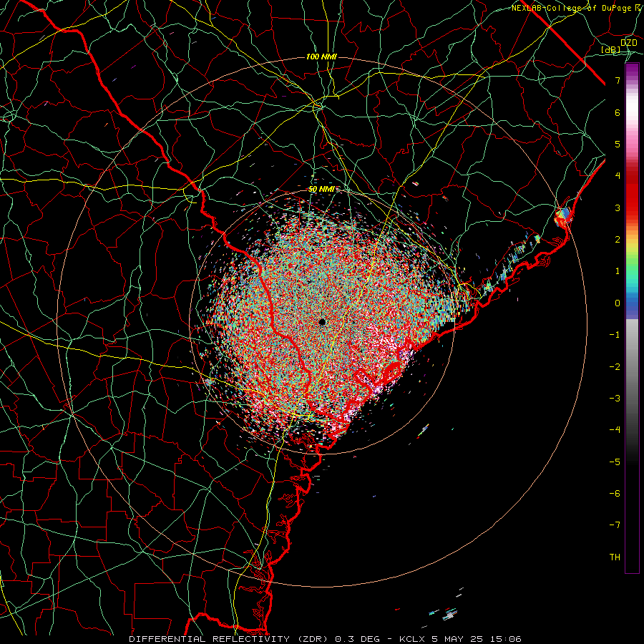Click the 1 value on color scale

pos(618,271)
